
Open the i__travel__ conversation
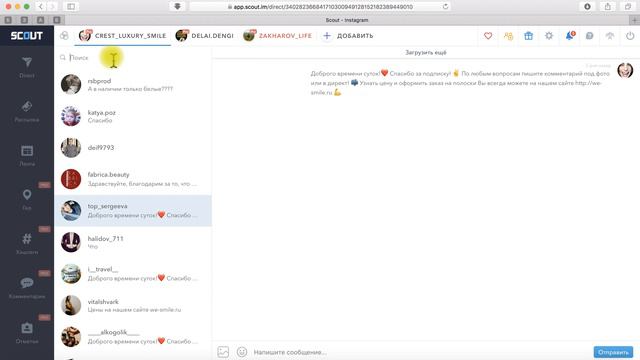pos(133,273)
